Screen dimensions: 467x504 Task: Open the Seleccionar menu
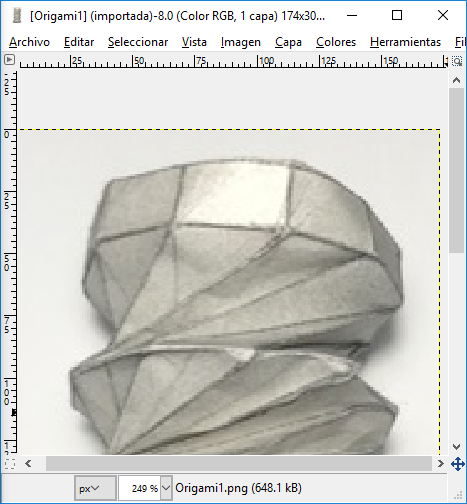coord(138,42)
